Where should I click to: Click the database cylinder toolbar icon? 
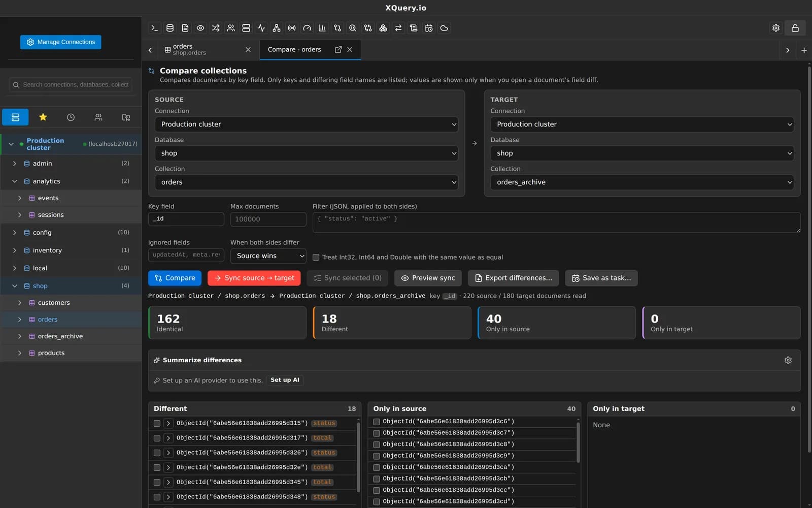pos(170,28)
